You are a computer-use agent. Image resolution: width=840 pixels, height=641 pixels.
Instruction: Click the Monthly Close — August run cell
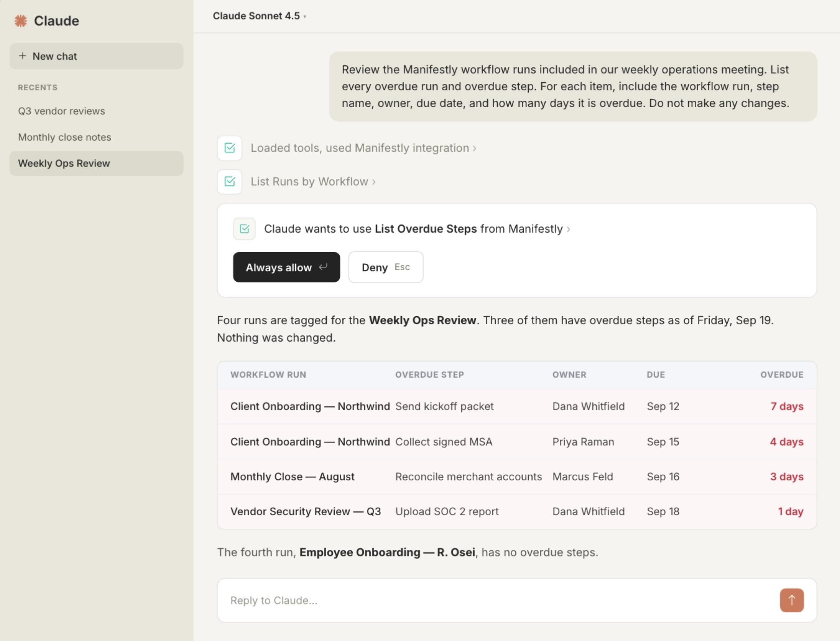click(292, 477)
